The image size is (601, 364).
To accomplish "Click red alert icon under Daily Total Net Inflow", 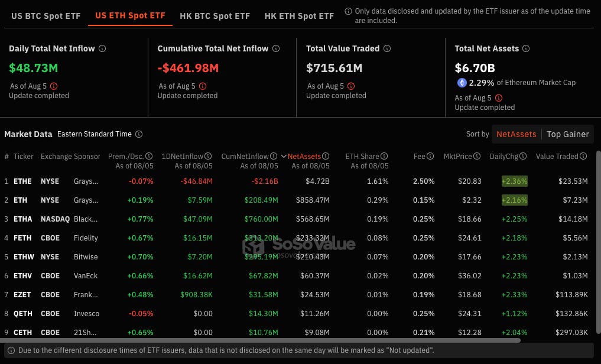I will [x=54, y=86].
